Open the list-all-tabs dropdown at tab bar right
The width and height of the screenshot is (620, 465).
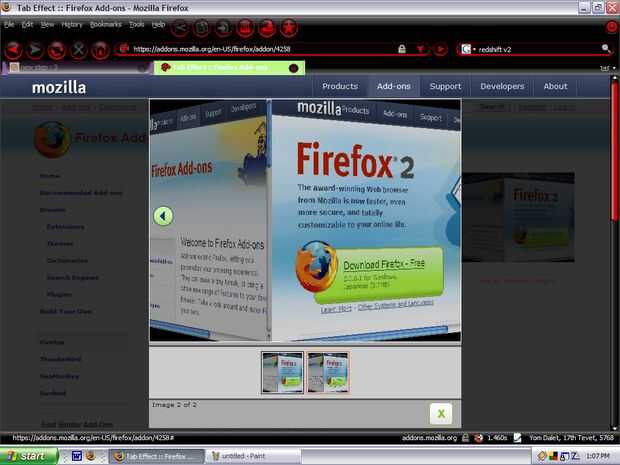click(x=614, y=68)
